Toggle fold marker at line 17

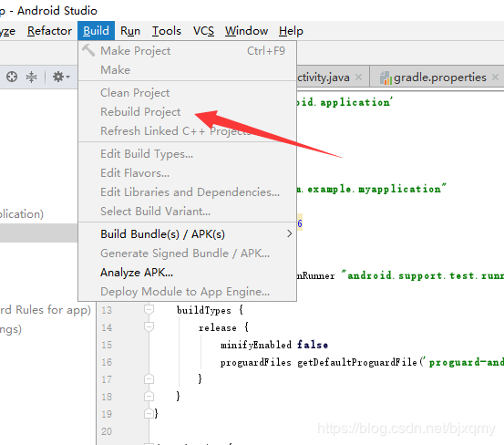149,378
